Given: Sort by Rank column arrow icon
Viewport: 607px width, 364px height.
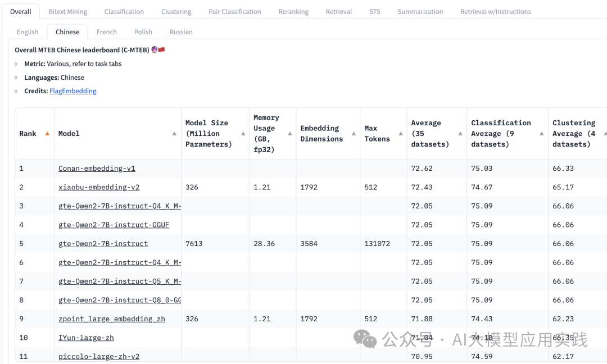Looking at the screenshot, I should pyautogui.click(x=47, y=134).
